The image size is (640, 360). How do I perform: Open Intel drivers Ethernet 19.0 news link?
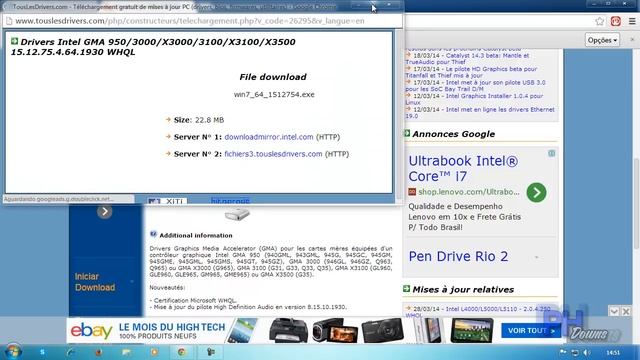(x=480, y=113)
